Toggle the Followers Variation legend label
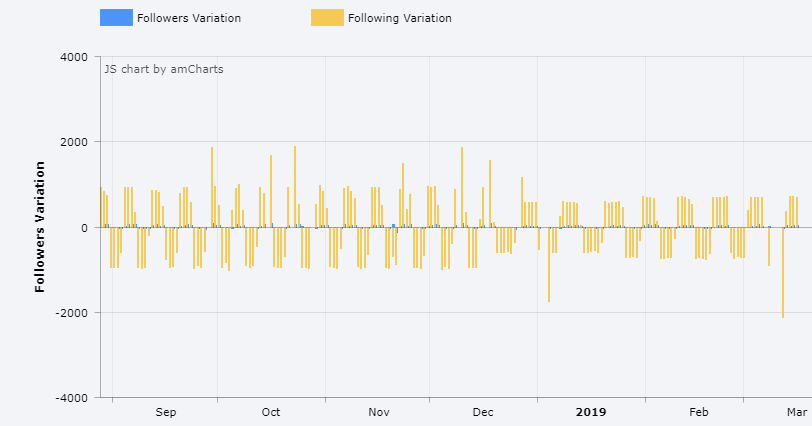The image size is (812, 426). tap(188, 18)
